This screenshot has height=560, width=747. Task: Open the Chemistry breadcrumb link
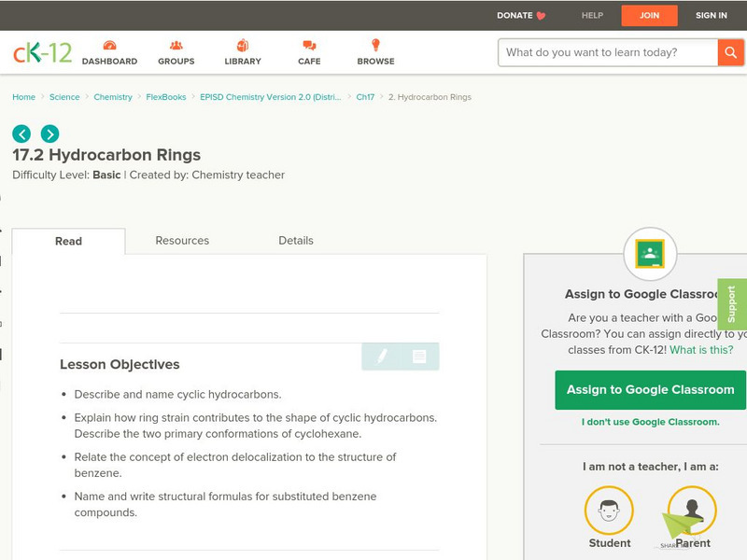[x=113, y=97]
